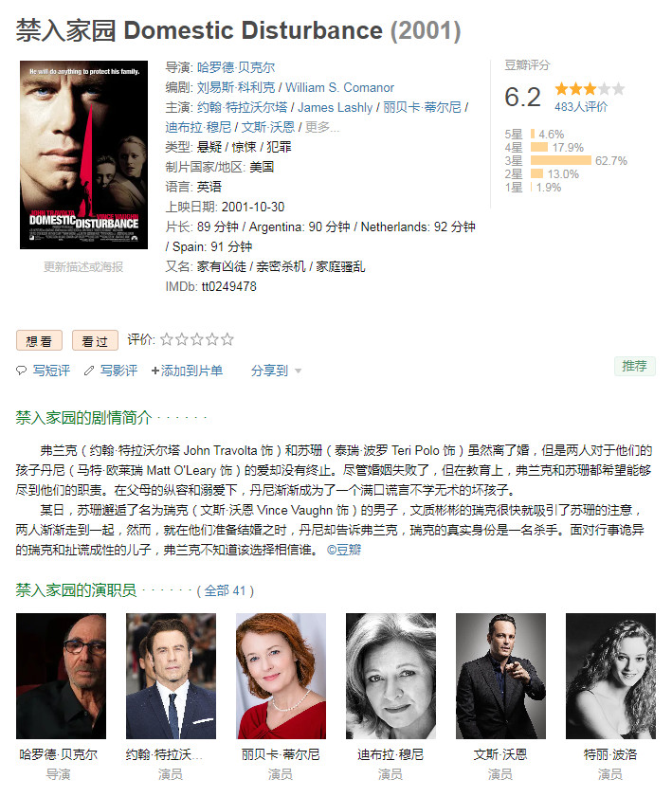Open the 分享到 dropdown arrow
The height and width of the screenshot is (797, 672).
[298, 371]
